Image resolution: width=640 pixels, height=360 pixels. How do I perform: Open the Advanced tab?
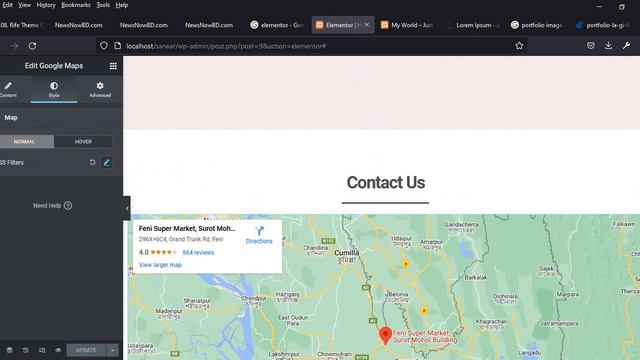tap(100, 89)
